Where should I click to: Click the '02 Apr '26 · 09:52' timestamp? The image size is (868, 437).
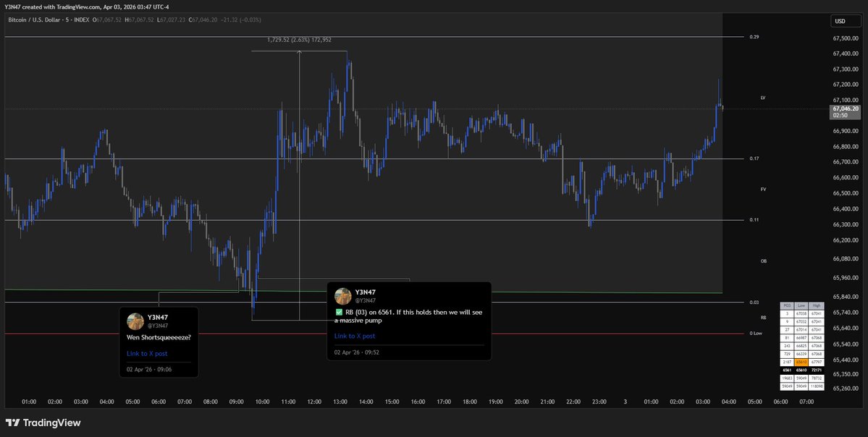[x=357, y=353]
